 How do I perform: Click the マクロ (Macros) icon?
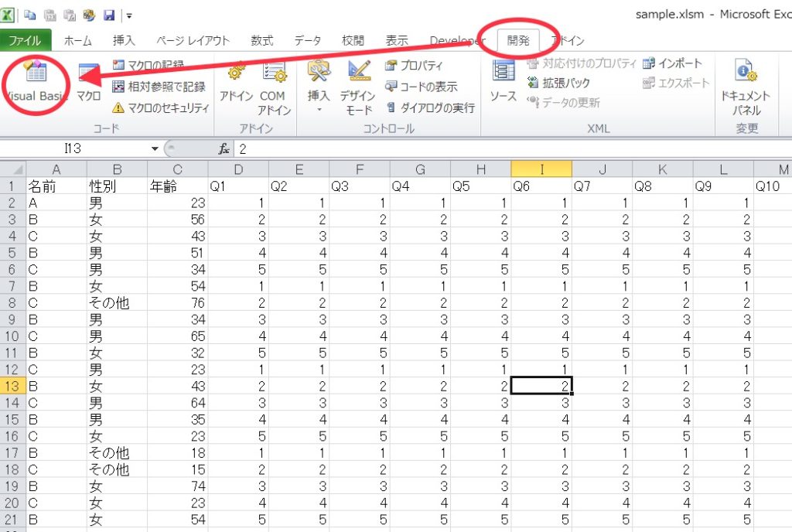click(x=88, y=82)
